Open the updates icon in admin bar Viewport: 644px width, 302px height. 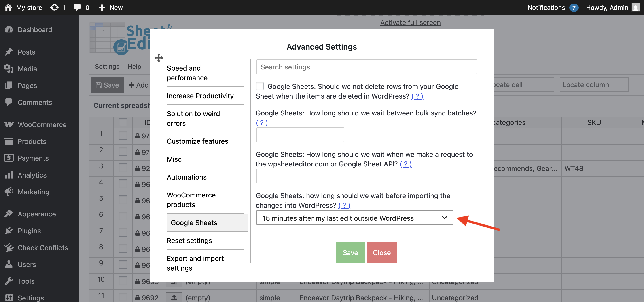click(54, 8)
